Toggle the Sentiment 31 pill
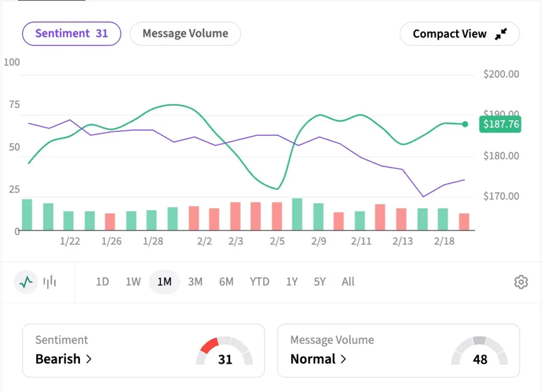 72,33
